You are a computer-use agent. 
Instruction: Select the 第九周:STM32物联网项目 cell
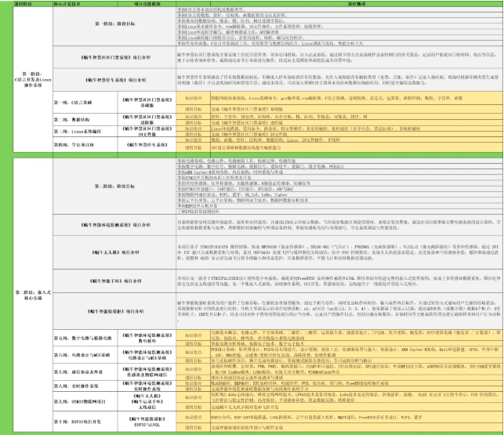click(85, 401)
